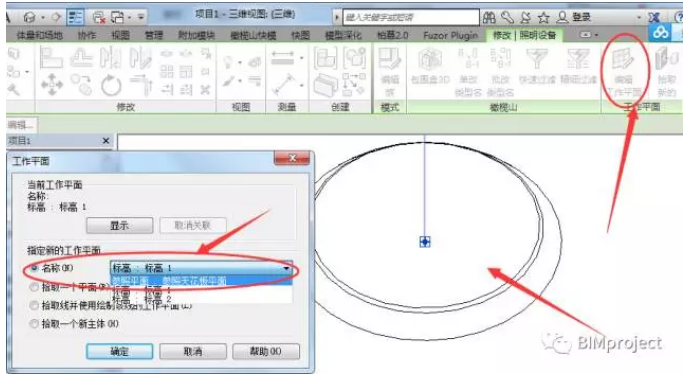
Task: Select the Trim/Extend to corner icon
Action: click(x=142, y=85)
